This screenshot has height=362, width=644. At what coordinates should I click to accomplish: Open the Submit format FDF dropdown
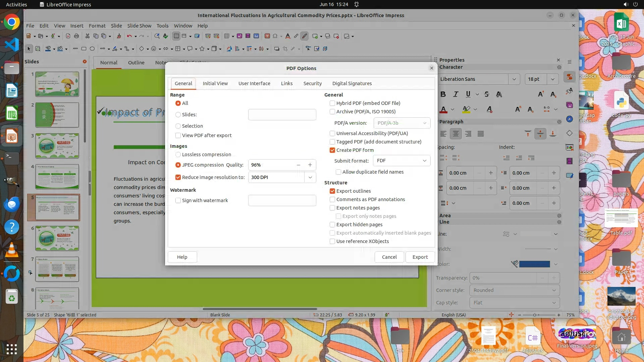click(x=401, y=161)
